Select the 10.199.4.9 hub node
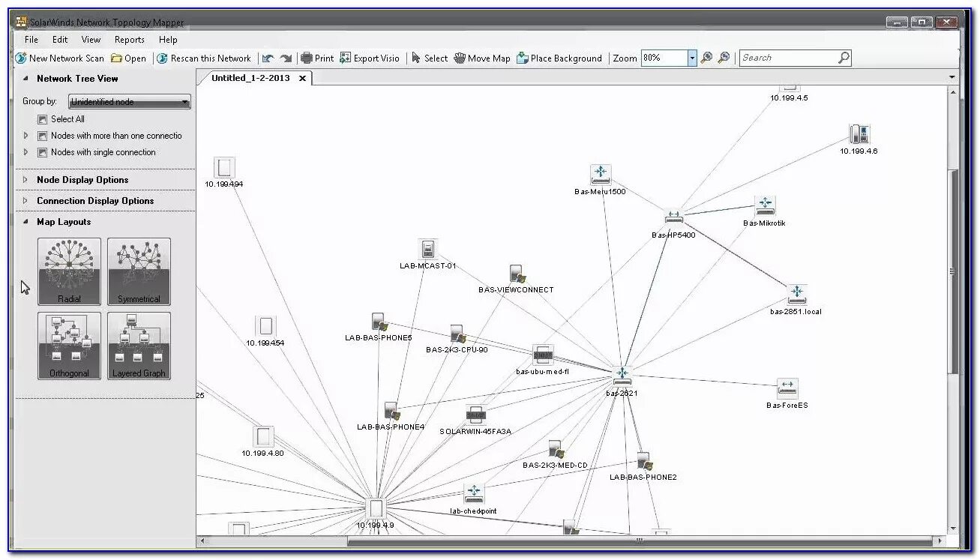The width and height of the screenshot is (980, 560). [376, 508]
